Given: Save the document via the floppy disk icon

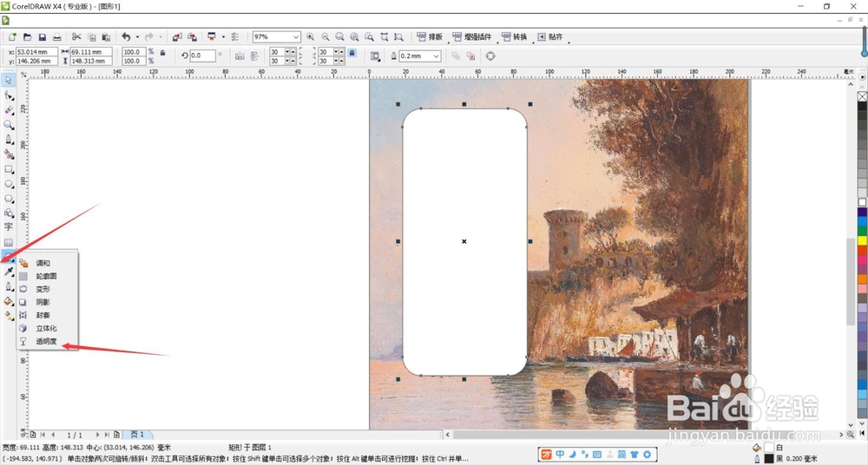Looking at the screenshot, I should [x=42, y=37].
